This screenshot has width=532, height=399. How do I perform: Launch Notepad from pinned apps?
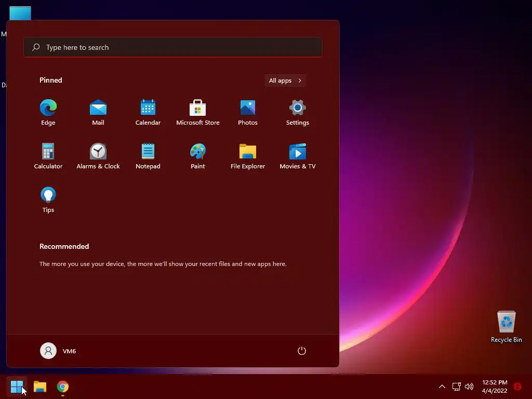[148, 156]
